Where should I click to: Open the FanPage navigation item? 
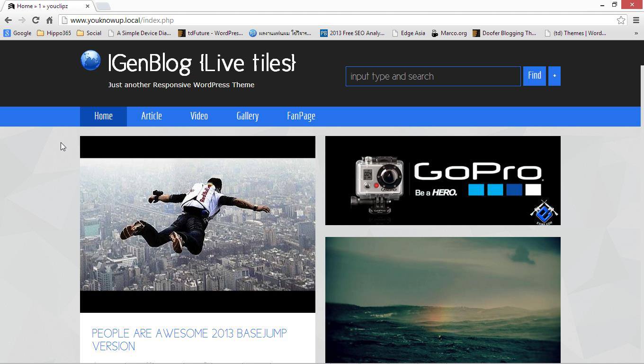click(301, 116)
